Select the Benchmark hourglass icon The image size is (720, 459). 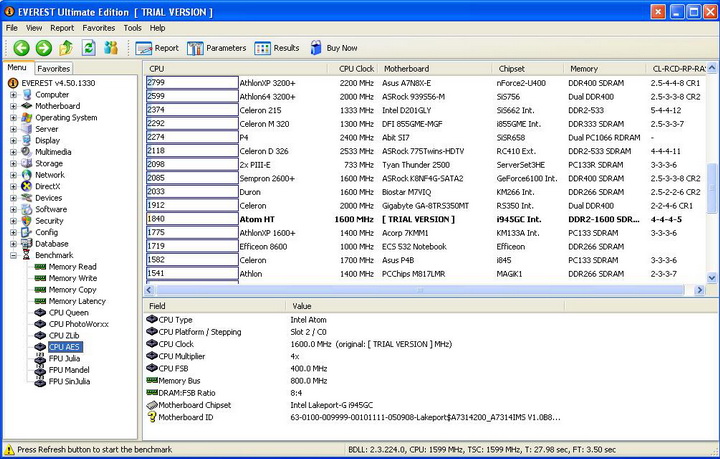point(27,255)
